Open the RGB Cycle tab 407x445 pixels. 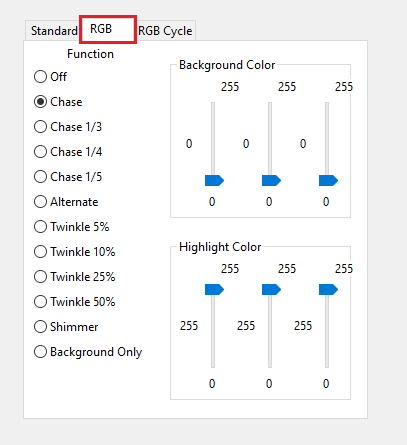point(165,31)
